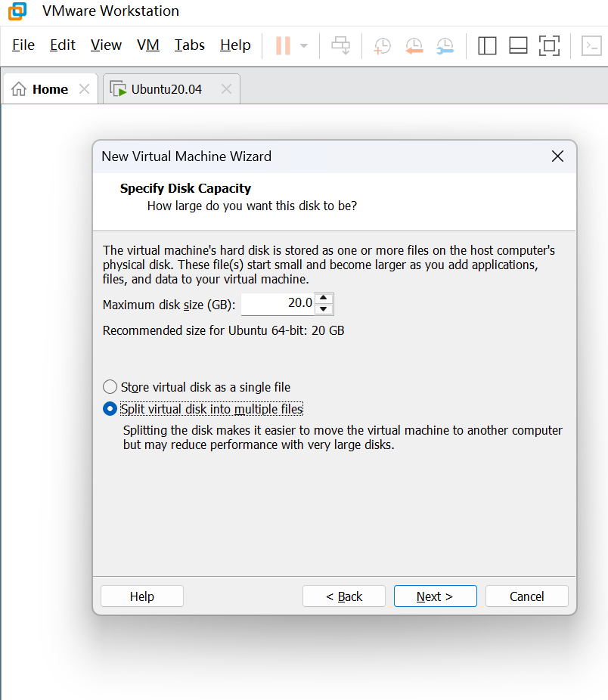This screenshot has height=700, width=608.
Task: Open Snapshot Manager with the wrench-clock icon
Action: (445, 45)
